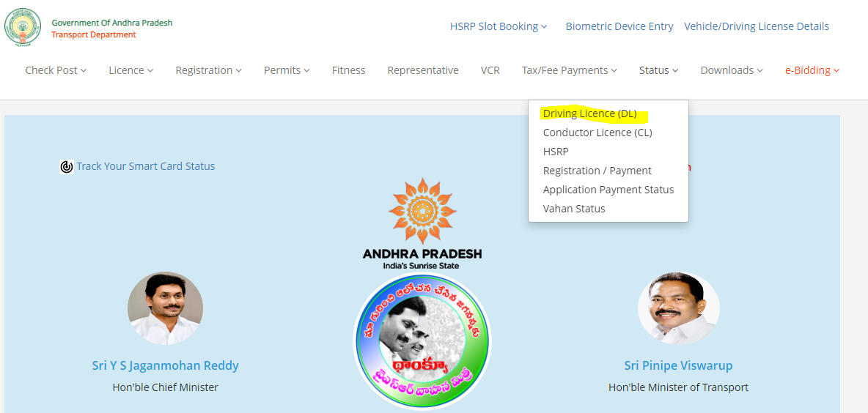This screenshot has height=413, width=868.
Task: Open Track Your Smart Card Status link
Action: pos(146,166)
